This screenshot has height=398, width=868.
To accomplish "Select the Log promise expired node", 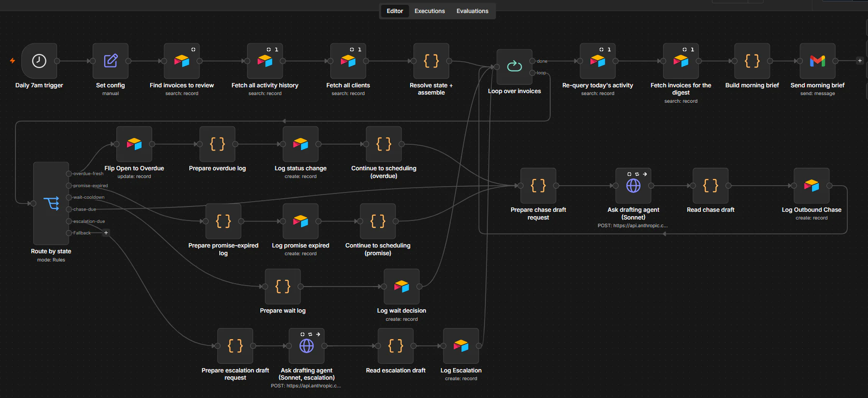I will coord(300,221).
